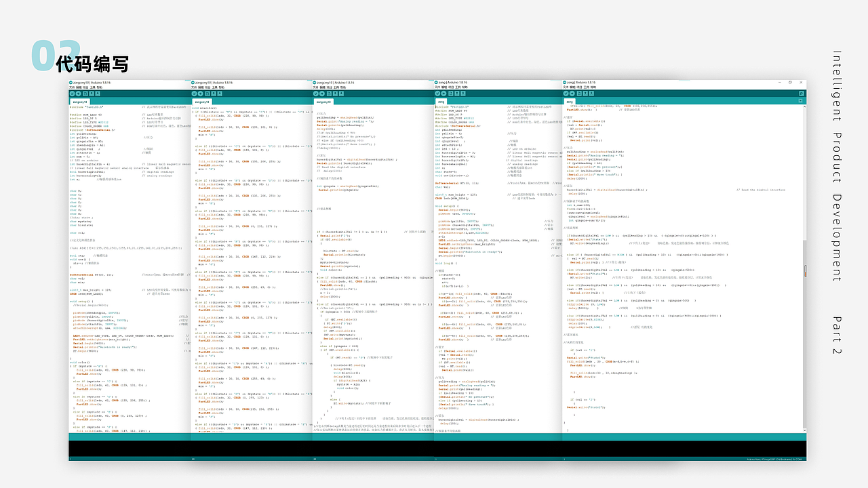Viewport: 868px width, 488px height.
Task: Click Open sketch in the fourth Arduino window
Action: click(456, 94)
